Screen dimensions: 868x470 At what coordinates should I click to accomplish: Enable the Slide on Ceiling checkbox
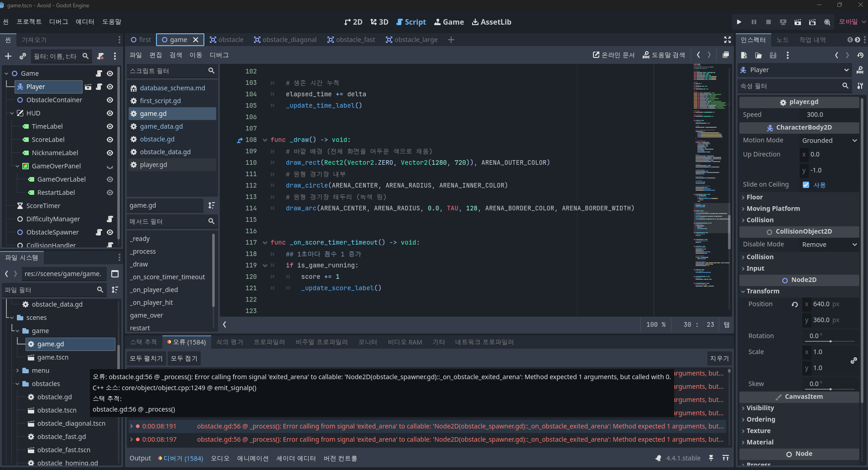tap(806, 184)
